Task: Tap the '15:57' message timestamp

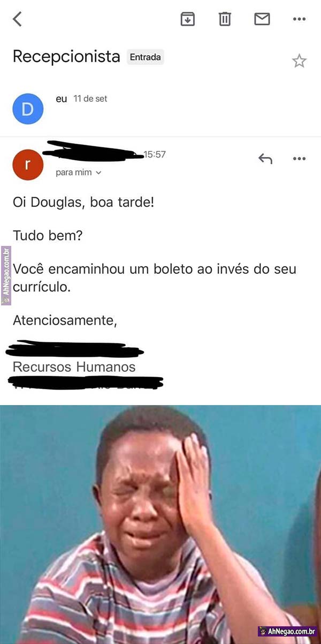Action: pos(155,154)
